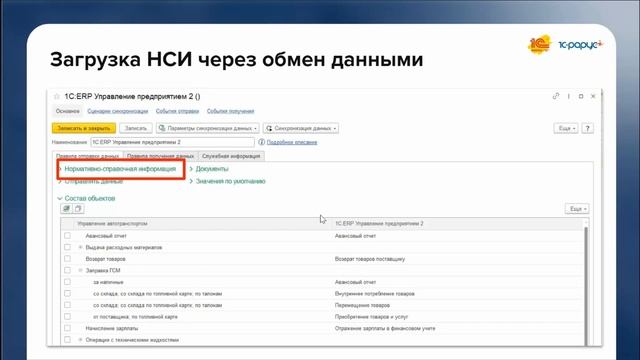
Task: Expand Операции с техническими жидкостями node
Action: tap(80, 340)
